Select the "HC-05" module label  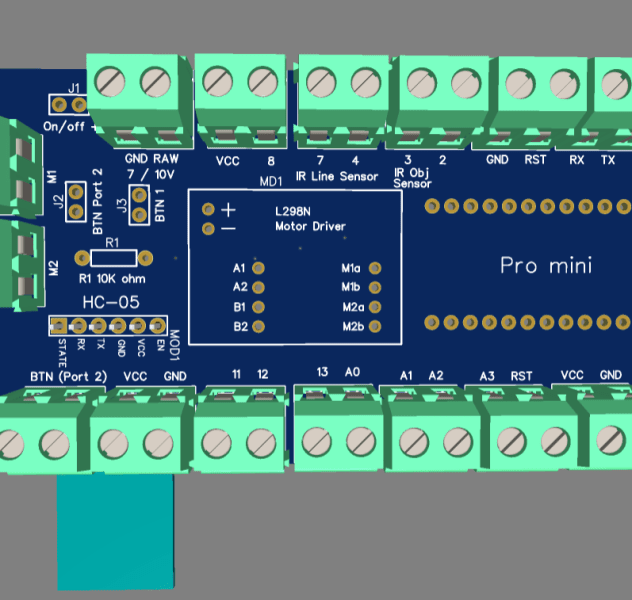tap(111, 302)
